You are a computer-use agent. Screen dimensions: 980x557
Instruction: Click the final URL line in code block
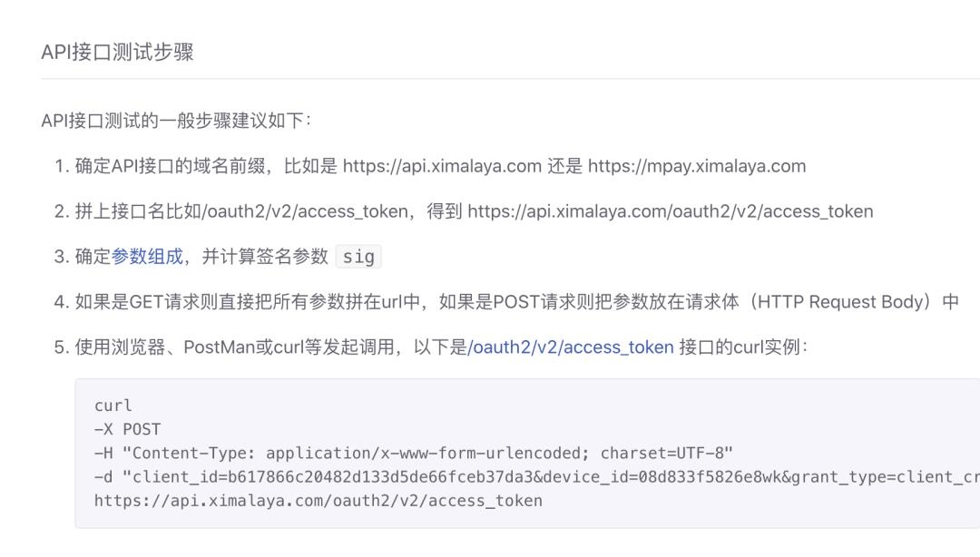pos(318,500)
